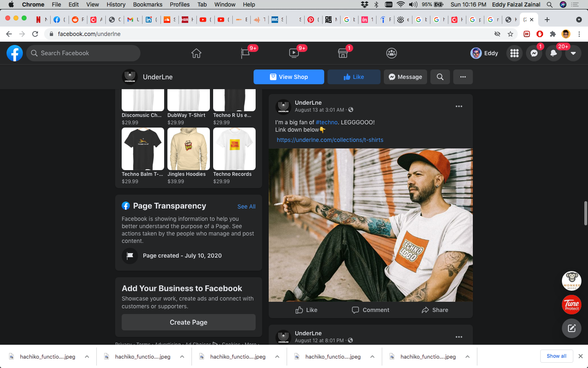The height and width of the screenshot is (368, 588).
Task: Open the new message compose icon
Action: pyautogui.click(x=572, y=328)
